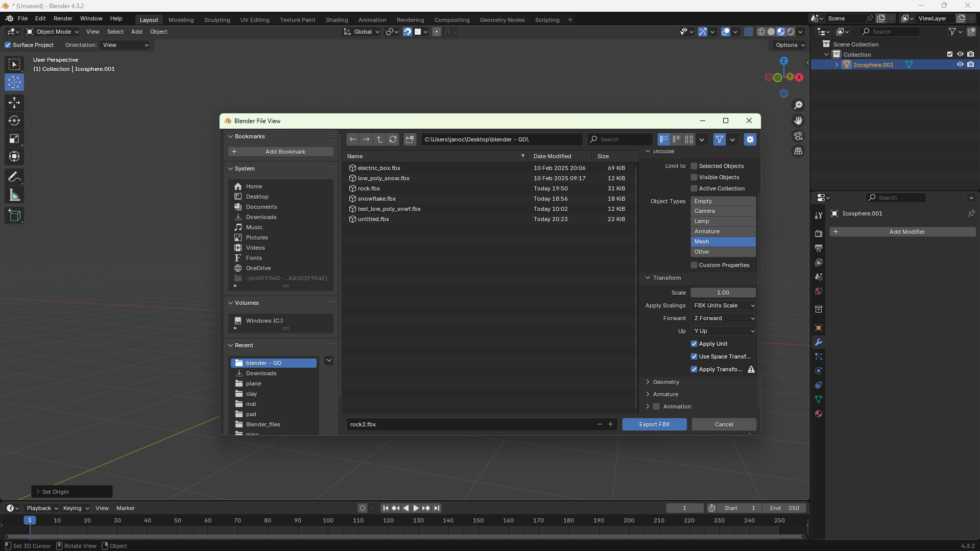Open the viewport Add menu
Viewport: 980px width, 551px height.
click(137, 32)
